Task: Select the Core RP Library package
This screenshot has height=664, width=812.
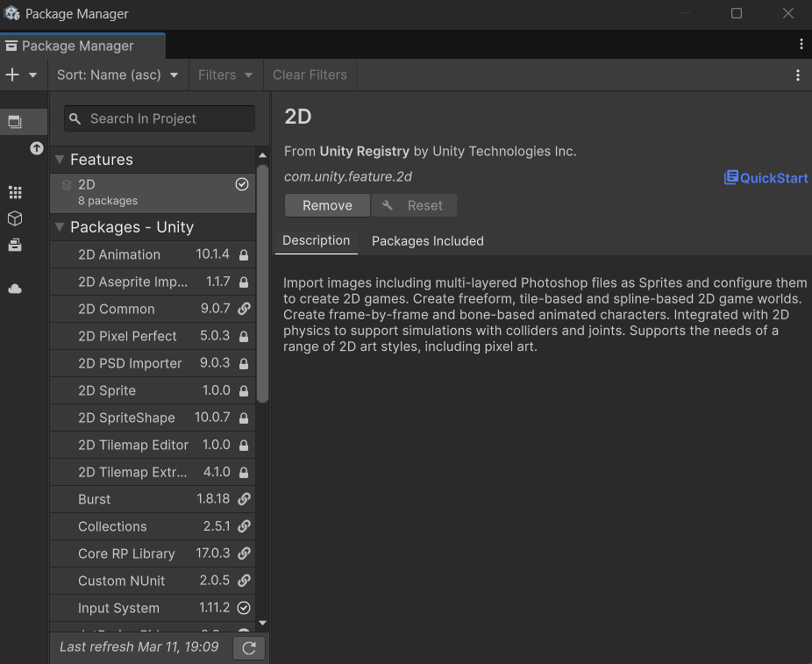Action: [153, 553]
